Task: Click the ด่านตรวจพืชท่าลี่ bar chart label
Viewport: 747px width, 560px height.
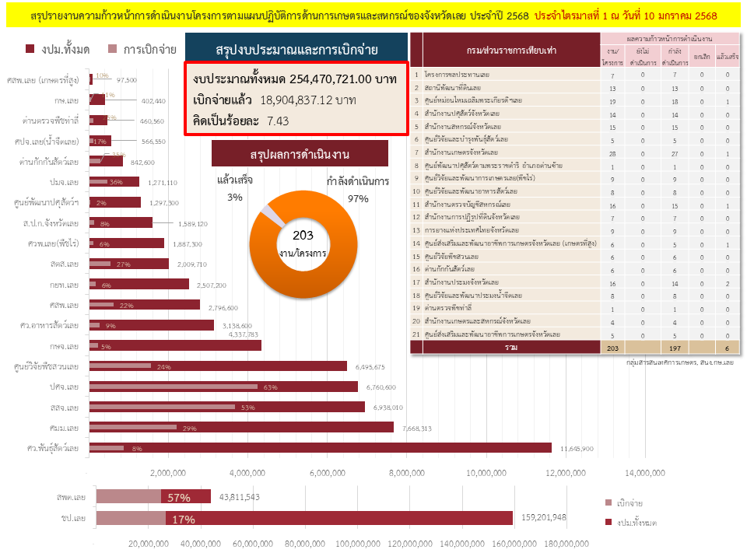Action: pyautogui.click(x=51, y=121)
